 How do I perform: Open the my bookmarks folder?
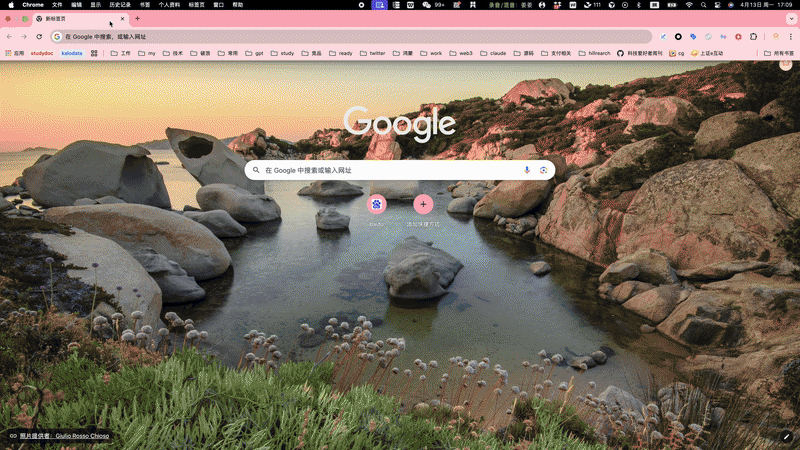(x=147, y=53)
